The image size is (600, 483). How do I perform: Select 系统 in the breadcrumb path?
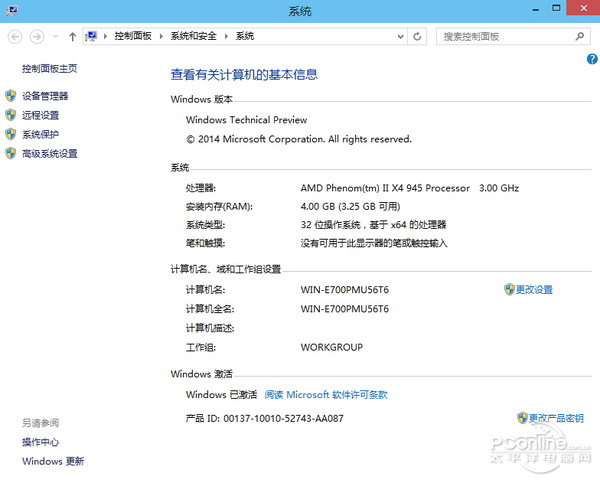pyautogui.click(x=245, y=36)
